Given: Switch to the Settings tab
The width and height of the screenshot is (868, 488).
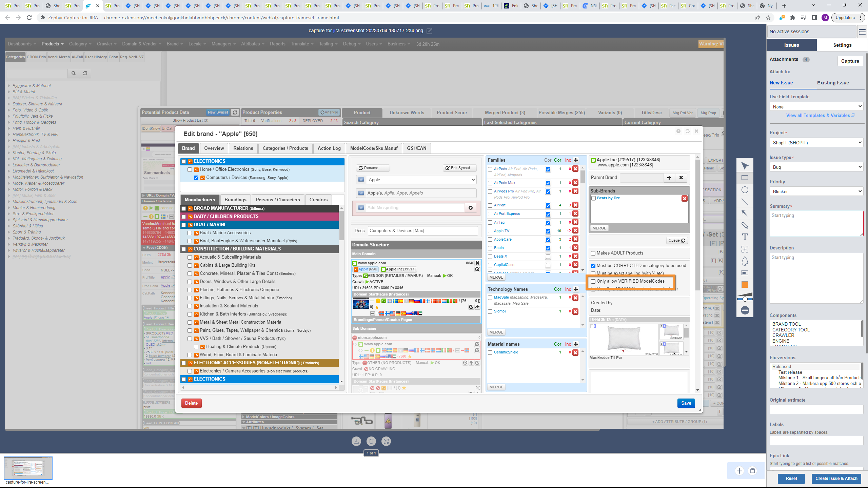Looking at the screenshot, I should [842, 45].
